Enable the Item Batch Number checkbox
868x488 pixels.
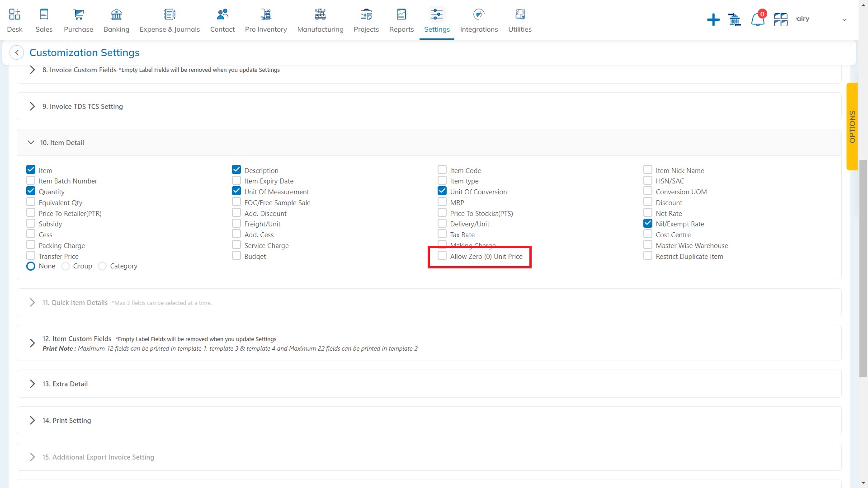tap(31, 180)
